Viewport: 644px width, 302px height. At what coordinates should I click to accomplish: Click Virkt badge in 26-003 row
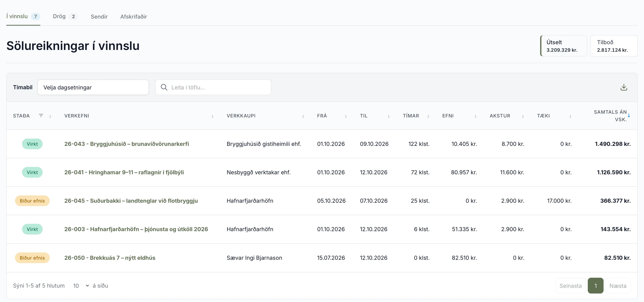(32, 229)
